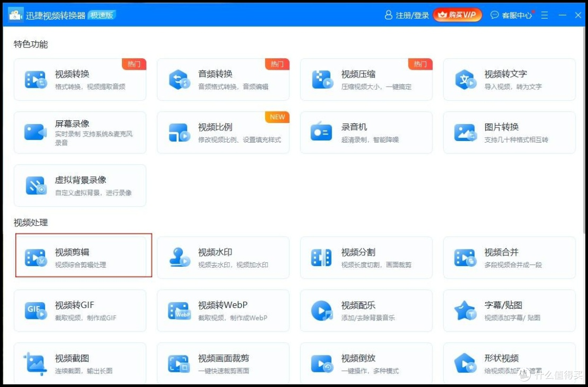Click the 视频比例 icon
The image size is (588, 387).
pos(179,132)
